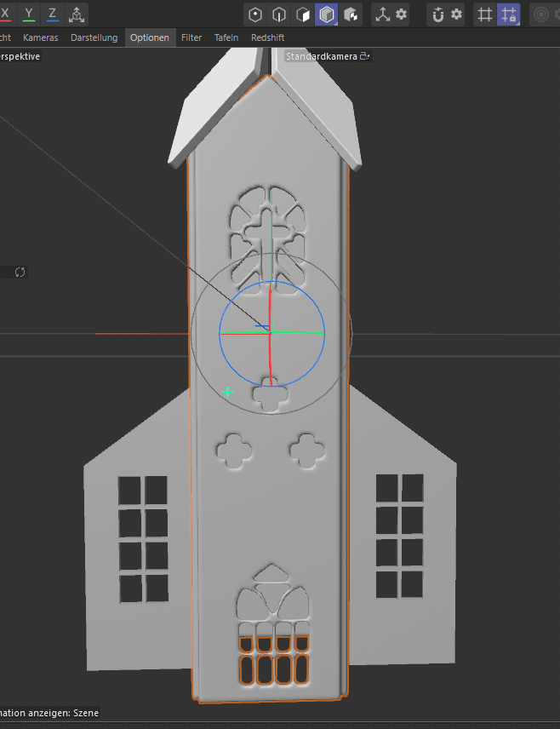
Task: Click the Szene status text at bottom
Action: pos(86,713)
